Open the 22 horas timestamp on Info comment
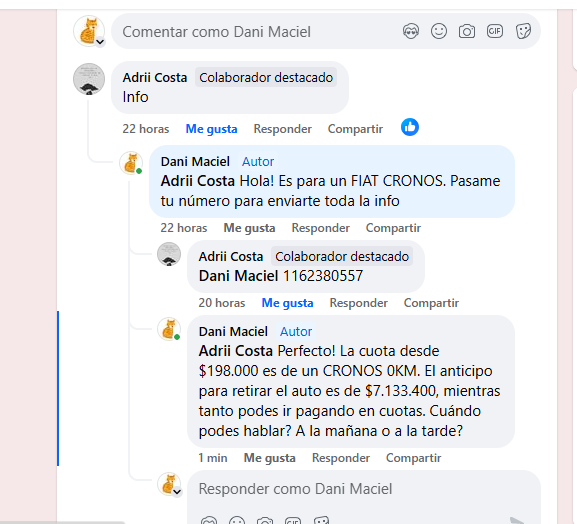Viewport: 577px width, 524px height. (x=145, y=129)
